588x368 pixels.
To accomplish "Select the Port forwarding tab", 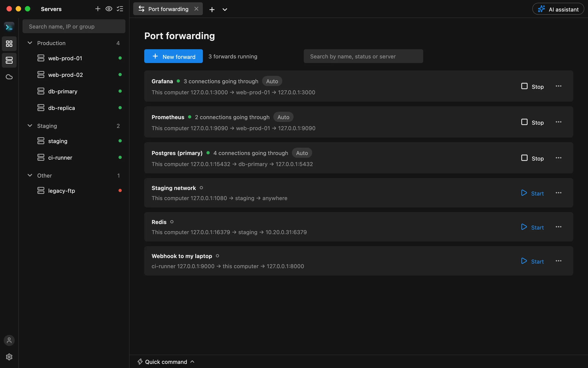I will (x=168, y=9).
